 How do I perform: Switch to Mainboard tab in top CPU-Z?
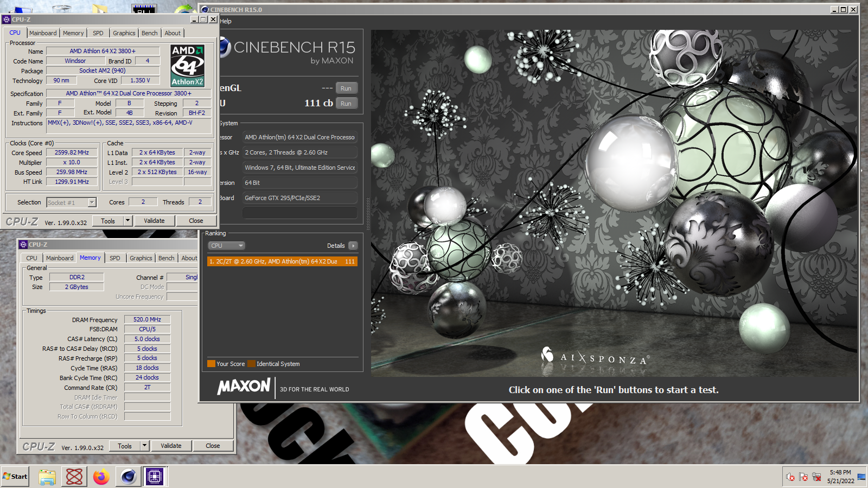(x=43, y=33)
